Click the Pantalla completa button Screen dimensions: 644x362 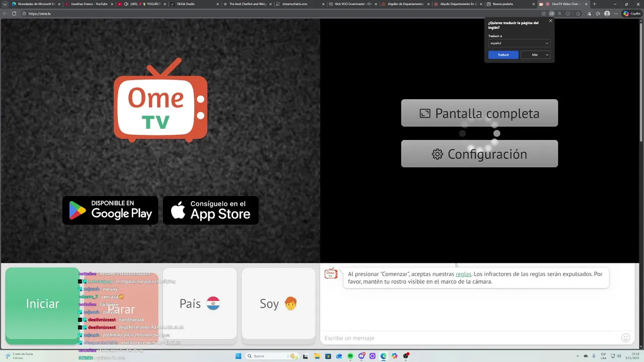(x=479, y=113)
